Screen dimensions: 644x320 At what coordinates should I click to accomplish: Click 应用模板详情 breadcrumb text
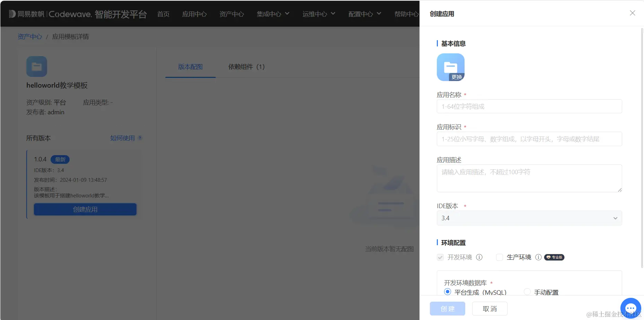pos(70,37)
